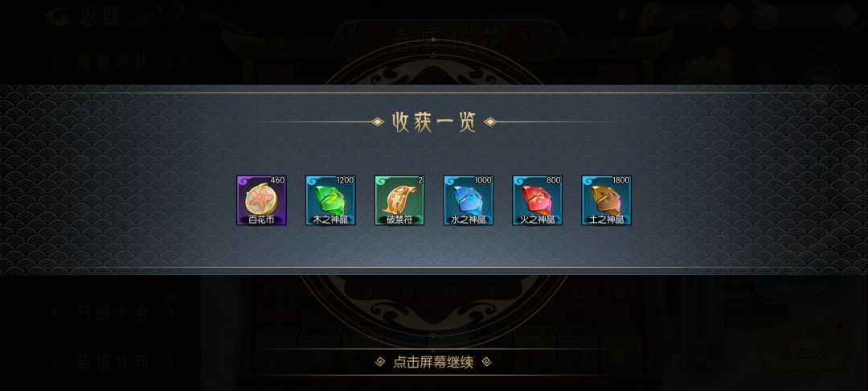Open the 开道大会 side tab
868x391 pixels.
tap(113, 313)
